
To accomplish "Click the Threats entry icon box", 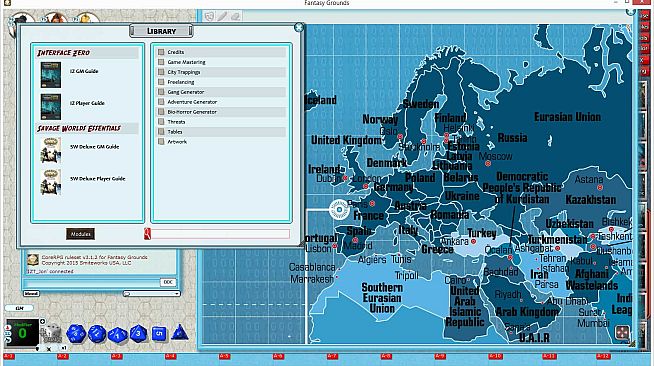I will (161, 122).
